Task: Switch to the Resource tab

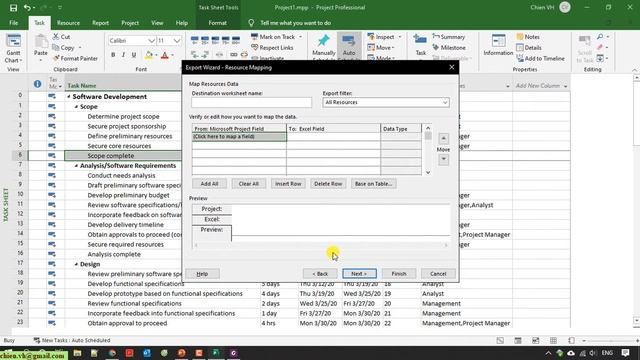Action: click(x=68, y=23)
